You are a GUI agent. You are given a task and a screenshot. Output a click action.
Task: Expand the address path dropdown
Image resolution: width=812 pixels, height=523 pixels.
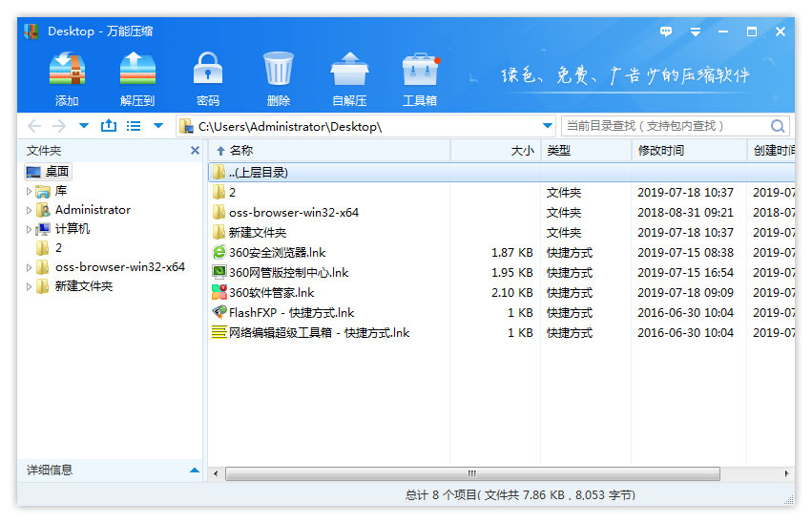(x=547, y=126)
